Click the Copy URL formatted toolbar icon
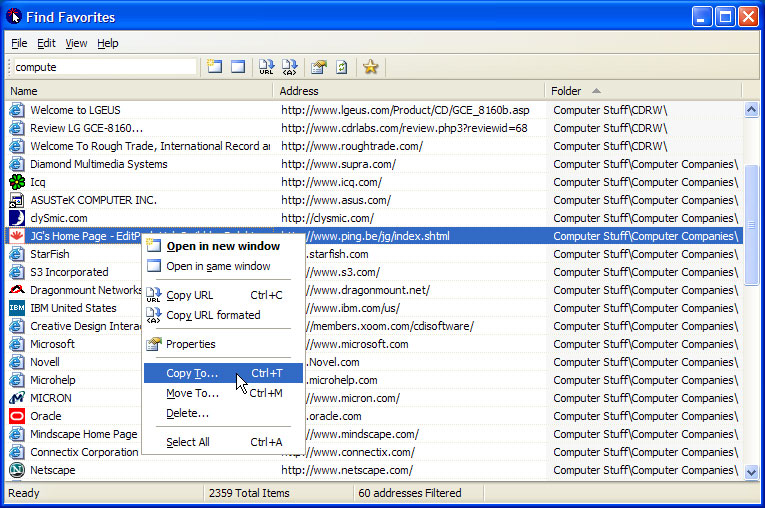This screenshot has height=508, width=765. (x=290, y=67)
